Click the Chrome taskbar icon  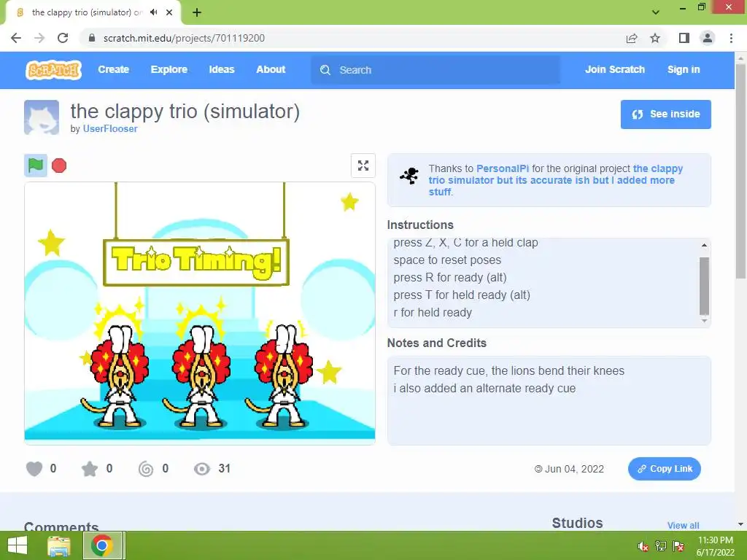[102, 545]
